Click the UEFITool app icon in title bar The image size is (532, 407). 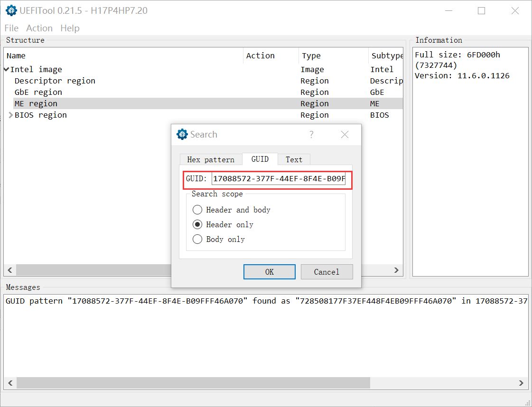(x=11, y=10)
